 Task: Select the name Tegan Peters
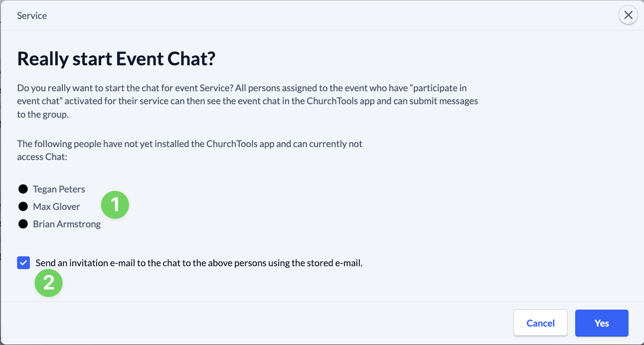click(59, 189)
